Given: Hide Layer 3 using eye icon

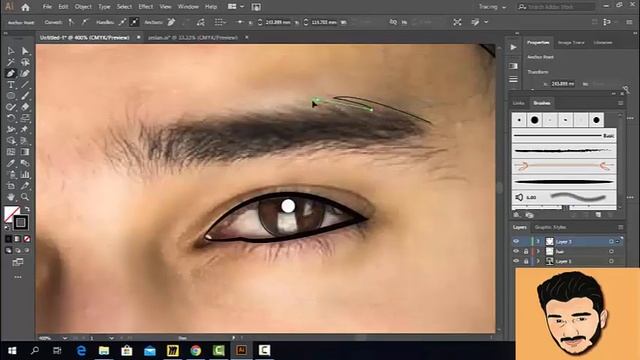Looking at the screenshot, I should [x=516, y=241].
